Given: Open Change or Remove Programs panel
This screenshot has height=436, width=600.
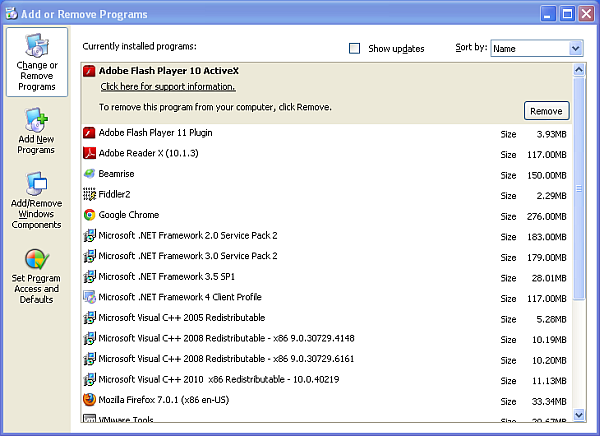Looking at the screenshot, I should 37,62.
